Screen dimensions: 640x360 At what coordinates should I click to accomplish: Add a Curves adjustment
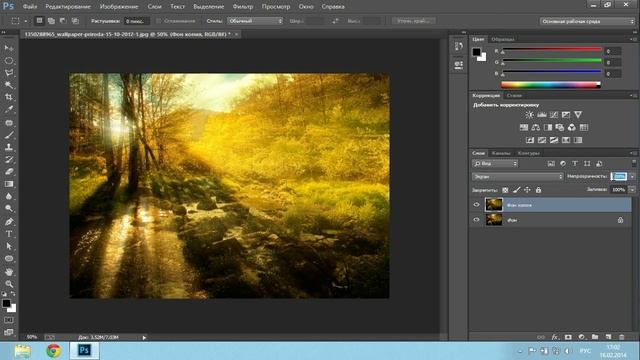click(554, 115)
